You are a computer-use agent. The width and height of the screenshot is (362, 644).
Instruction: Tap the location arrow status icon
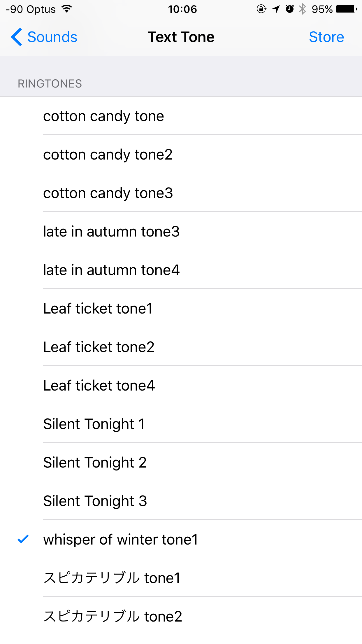coord(276,9)
